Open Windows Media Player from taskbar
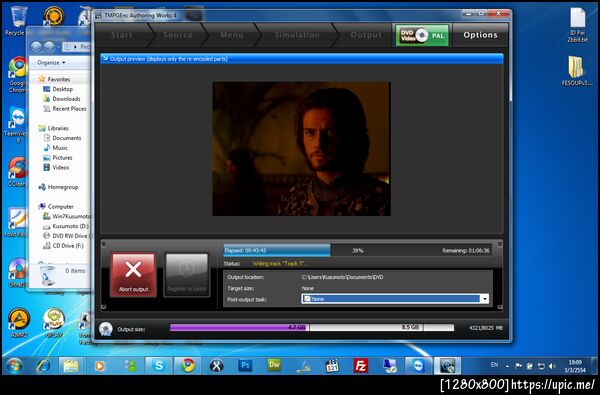Image resolution: width=600 pixels, height=395 pixels. 100,366
